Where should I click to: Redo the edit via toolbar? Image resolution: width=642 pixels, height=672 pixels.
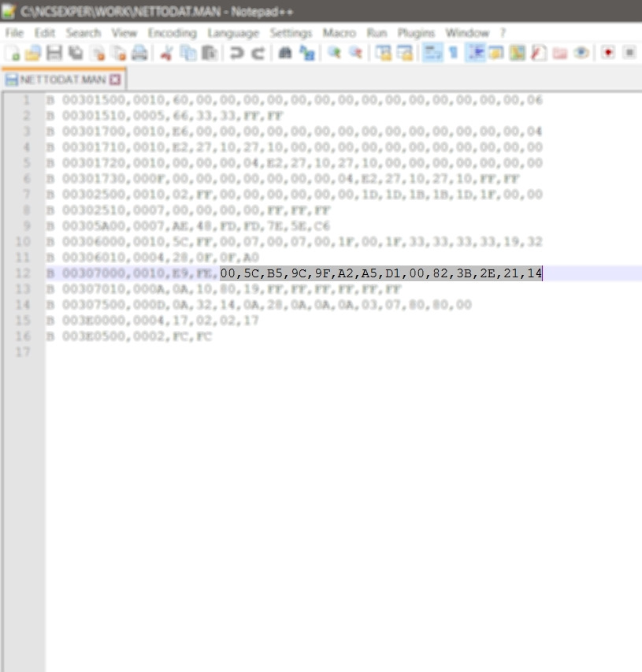coord(258,53)
